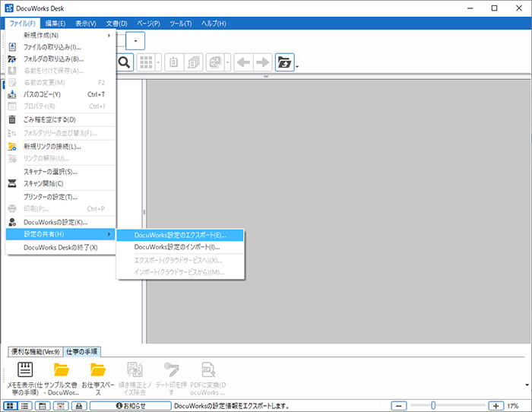Open the ヘルプ(H) menu

click(214, 24)
